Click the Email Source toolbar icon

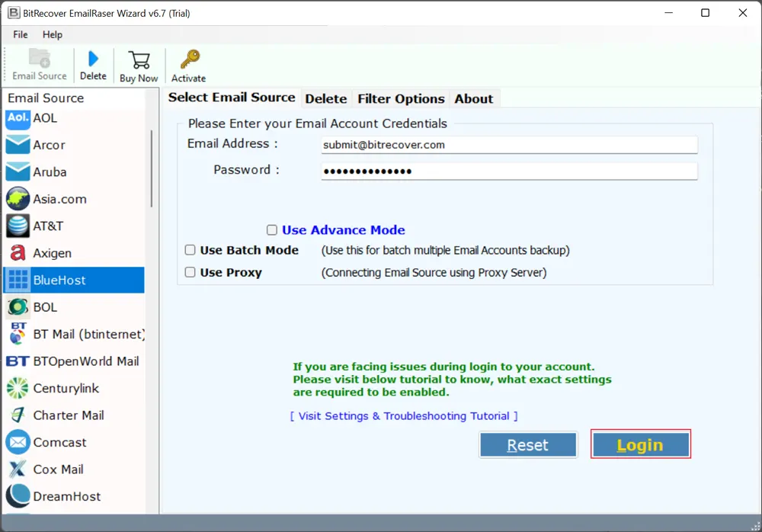click(40, 59)
